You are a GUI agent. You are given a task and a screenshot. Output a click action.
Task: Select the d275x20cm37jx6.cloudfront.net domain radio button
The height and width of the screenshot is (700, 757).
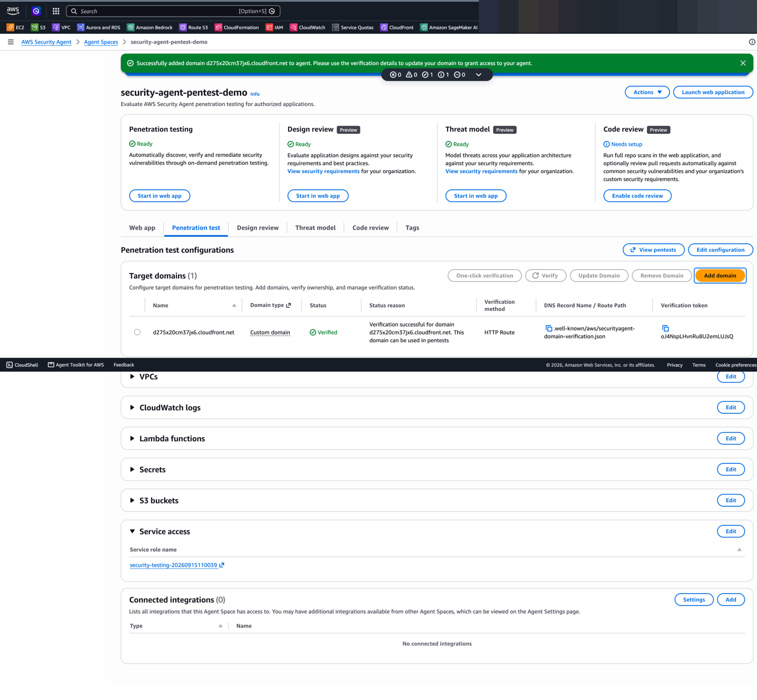click(x=137, y=332)
